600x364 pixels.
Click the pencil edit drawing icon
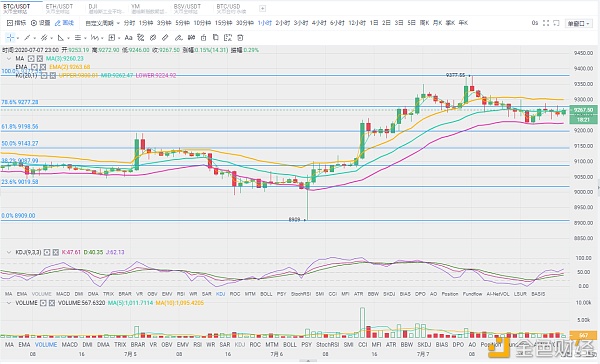(x=178, y=38)
